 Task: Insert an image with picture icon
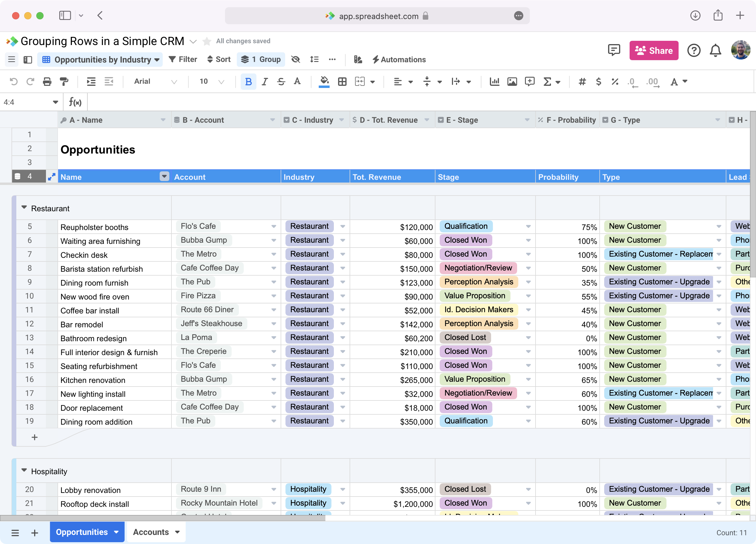point(512,82)
